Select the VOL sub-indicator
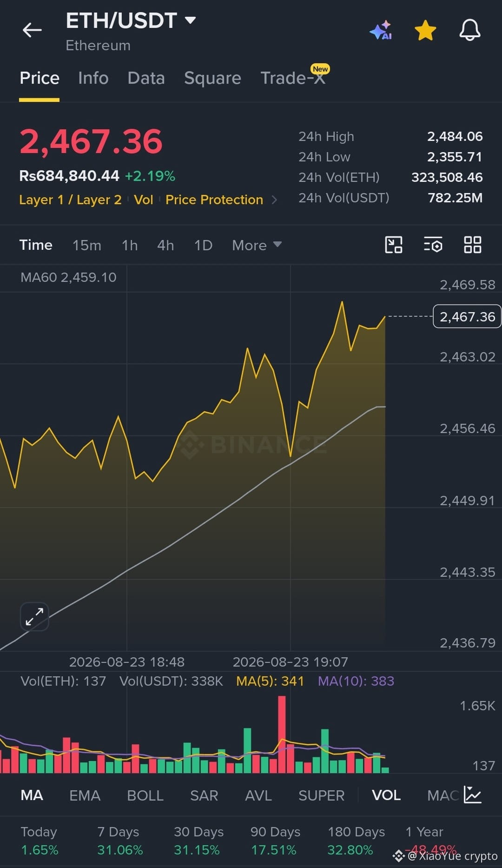 coord(386,795)
